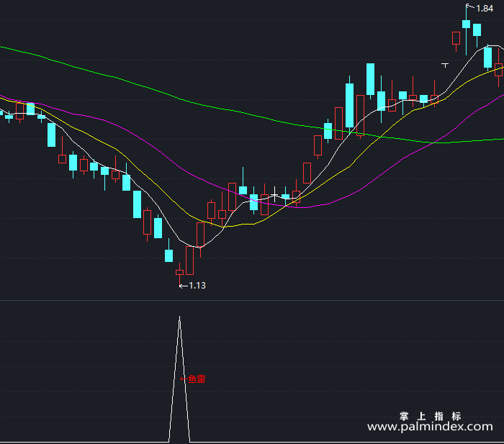Click the 1.84 high price label
This screenshot has height=444, width=504.
(485, 9)
